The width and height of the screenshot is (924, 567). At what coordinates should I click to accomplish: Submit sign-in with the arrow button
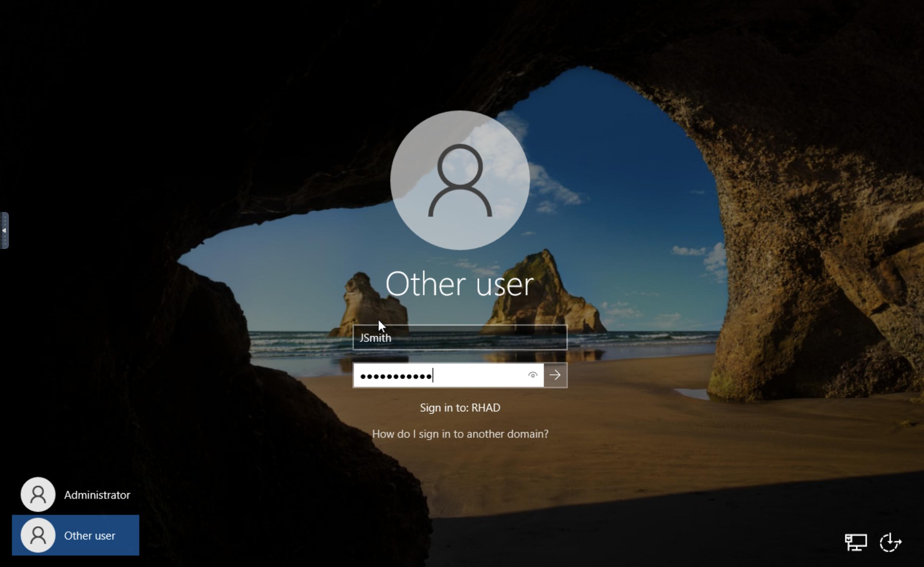(x=555, y=375)
